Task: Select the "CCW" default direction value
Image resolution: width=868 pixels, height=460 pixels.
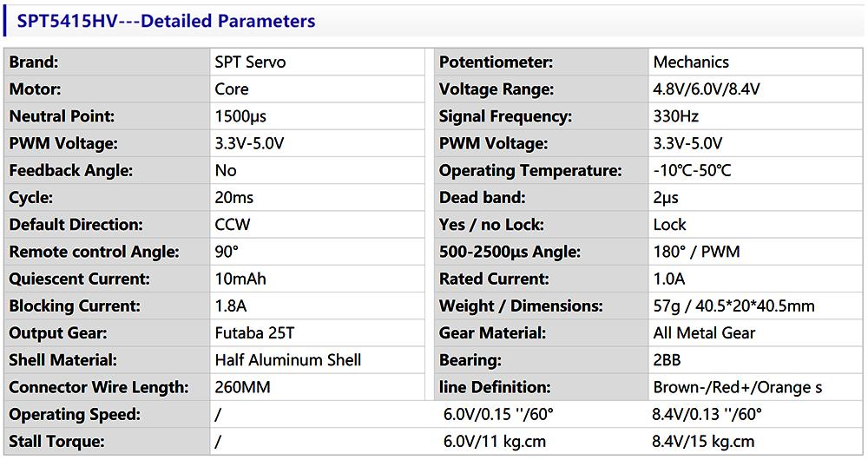Action: pyautogui.click(x=233, y=225)
